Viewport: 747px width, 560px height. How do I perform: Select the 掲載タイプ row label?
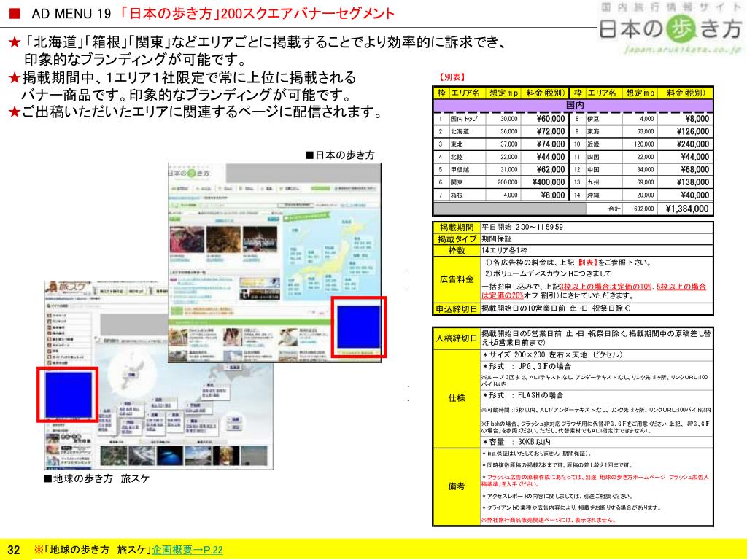click(x=457, y=239)
